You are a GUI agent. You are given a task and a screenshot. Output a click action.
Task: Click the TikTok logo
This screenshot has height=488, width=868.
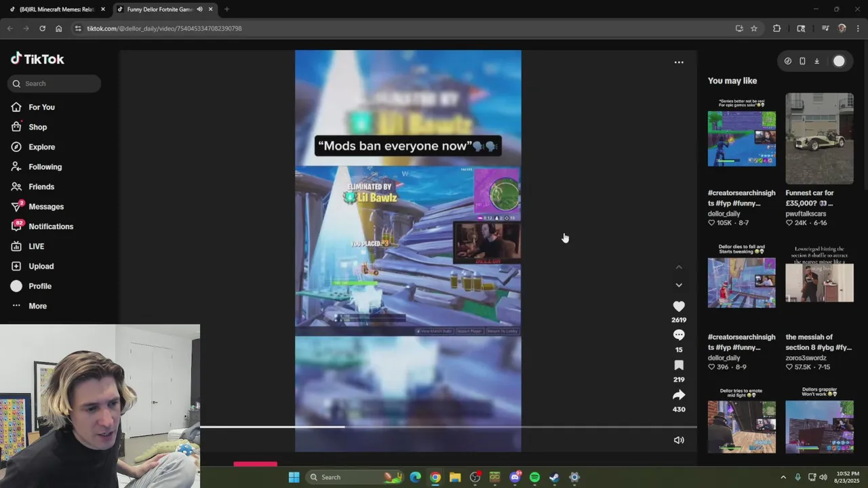coord(37,59)
